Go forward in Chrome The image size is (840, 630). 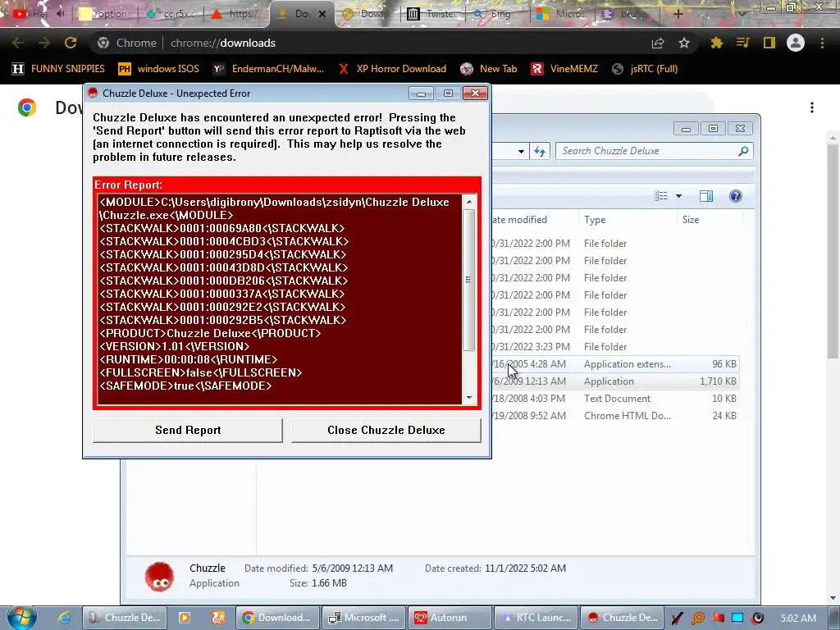(44, 43)
